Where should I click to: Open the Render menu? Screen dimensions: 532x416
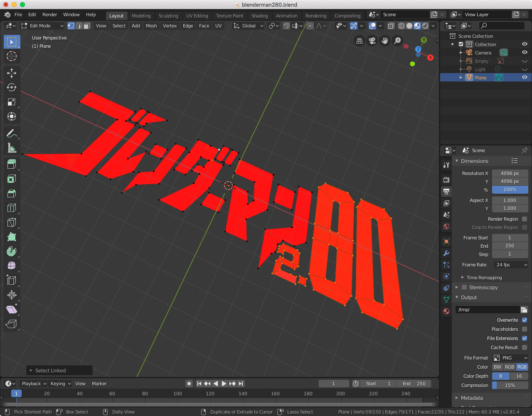point(50,15)
